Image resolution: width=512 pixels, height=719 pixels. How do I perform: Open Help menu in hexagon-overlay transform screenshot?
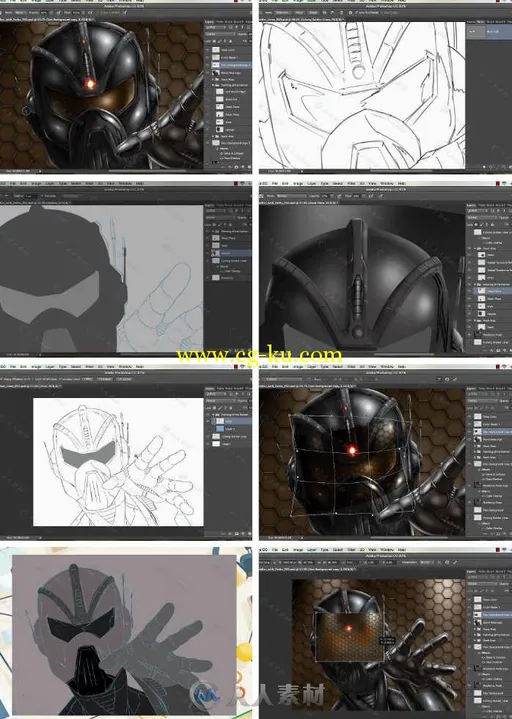(x=402, y=549)
